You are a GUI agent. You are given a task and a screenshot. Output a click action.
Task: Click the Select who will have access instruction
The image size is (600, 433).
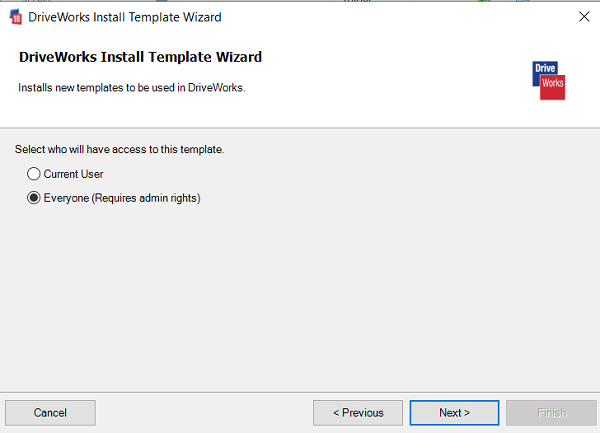119,149
